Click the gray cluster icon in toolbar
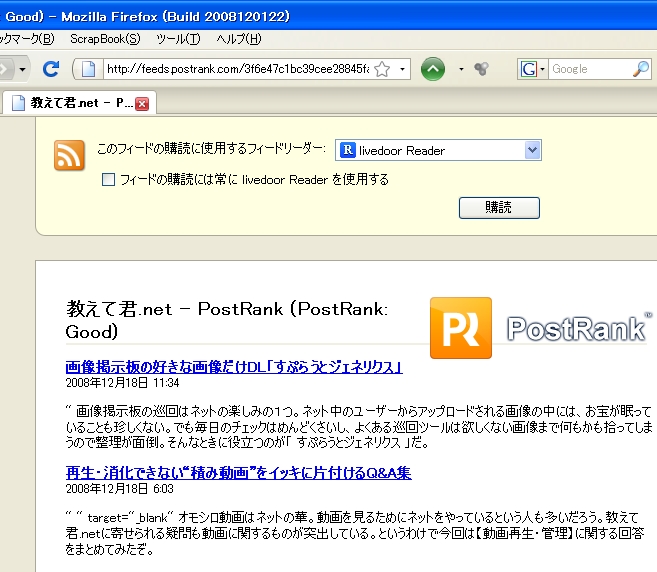 [x=482, y=69]
